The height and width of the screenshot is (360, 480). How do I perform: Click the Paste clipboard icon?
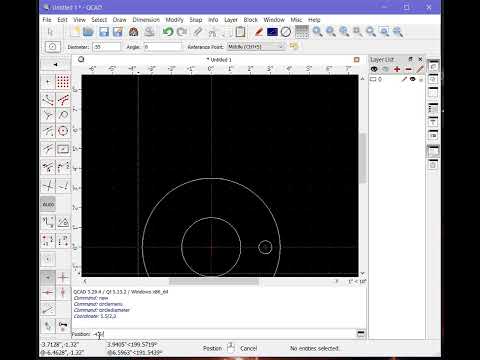point(240,32)
